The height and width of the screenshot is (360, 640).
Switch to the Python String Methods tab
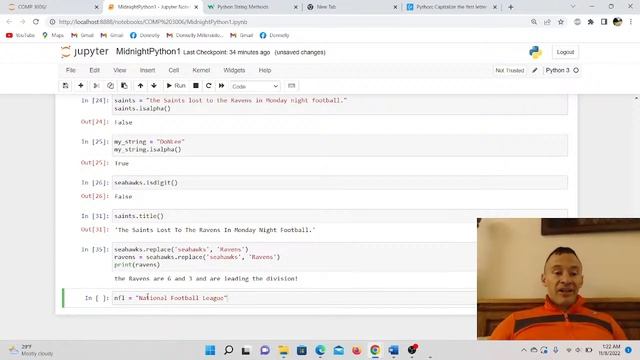(x=252, y=7)
